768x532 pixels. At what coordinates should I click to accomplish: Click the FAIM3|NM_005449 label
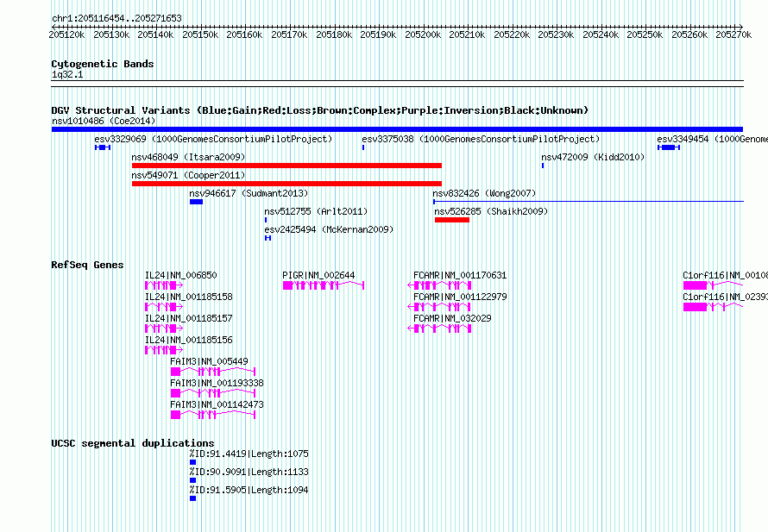click(209, 361)
